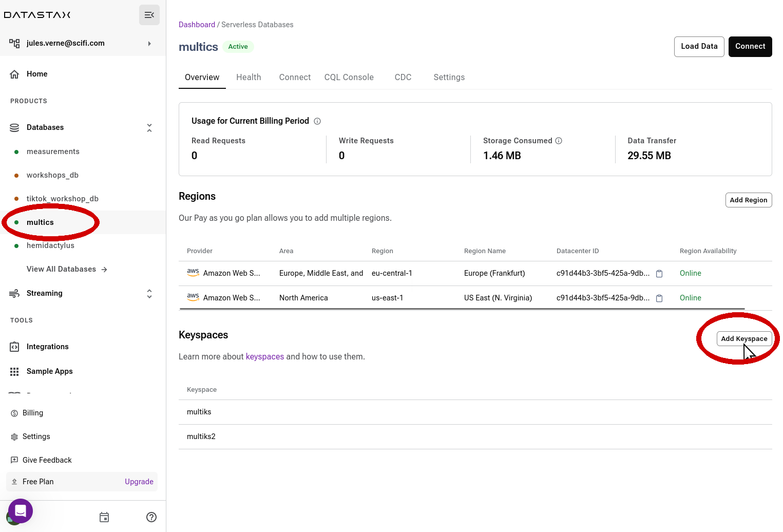This screenshot has height=532, width=783.
Task: Collapse the Databases section chevron
Action: (149, 127)
